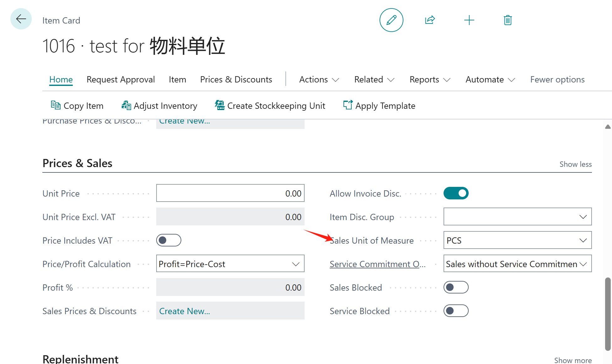Expand the Item Disc. Group dropdown
The width and height of the screenshot is (612, 364).
583,217
